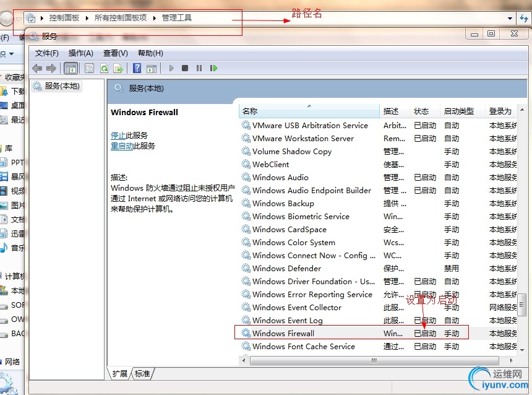
Task: Select VMware Workstation Server row
Action: 379,138
